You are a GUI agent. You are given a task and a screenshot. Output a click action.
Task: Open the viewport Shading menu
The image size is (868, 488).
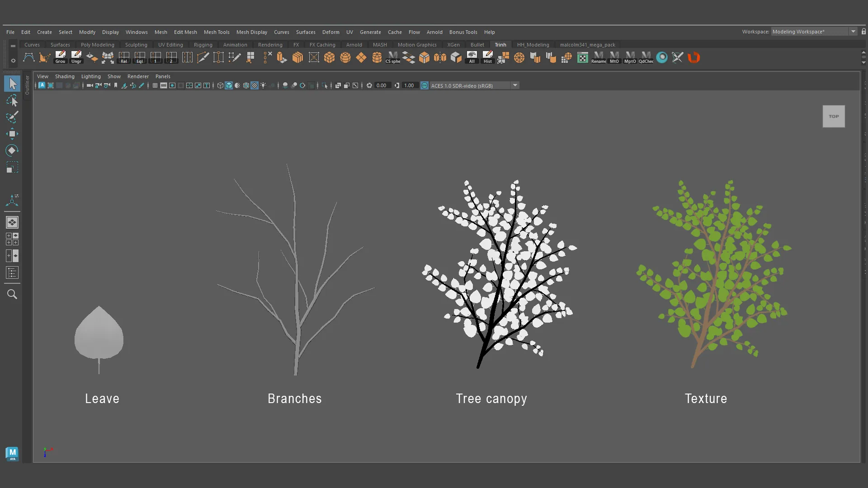click(x=65, y=76)
